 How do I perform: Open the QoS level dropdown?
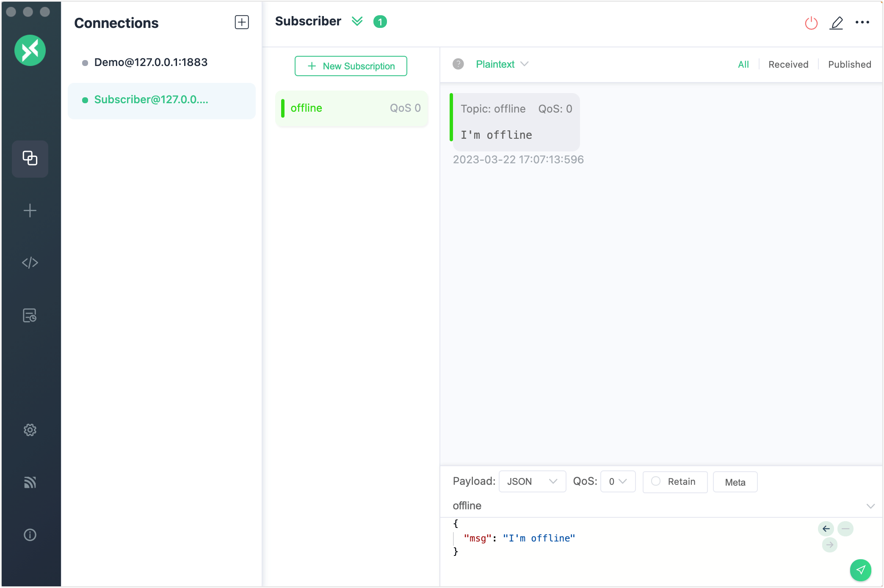618,481
